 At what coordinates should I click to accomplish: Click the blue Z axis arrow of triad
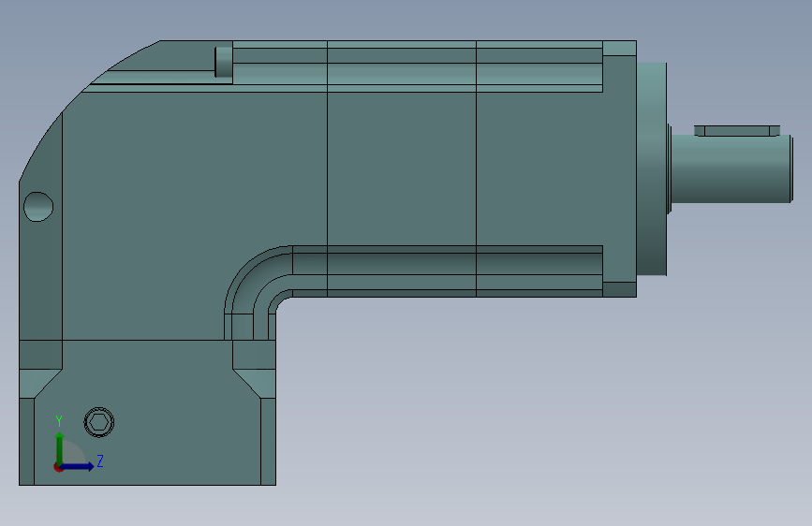pyautogui.click(x=77, y=466)
